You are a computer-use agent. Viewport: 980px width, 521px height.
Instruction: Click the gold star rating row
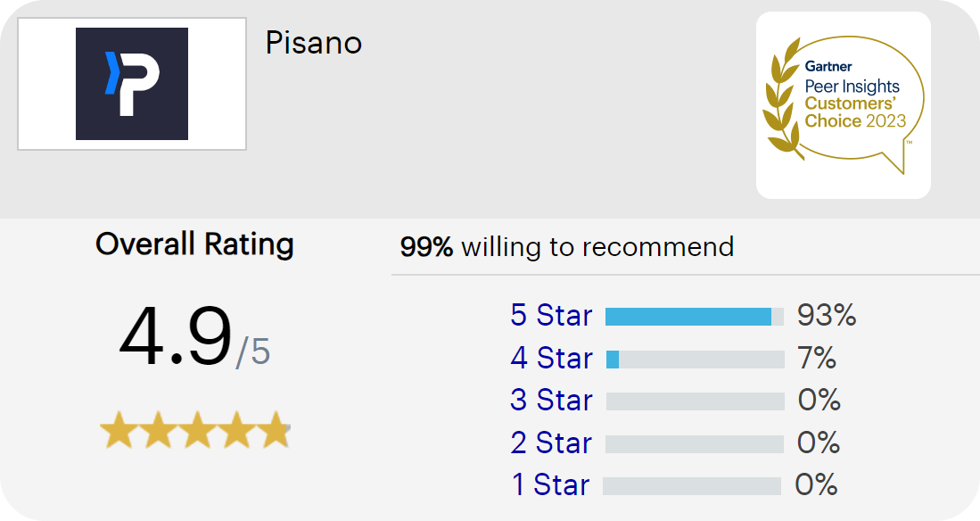tap(195, 430)
